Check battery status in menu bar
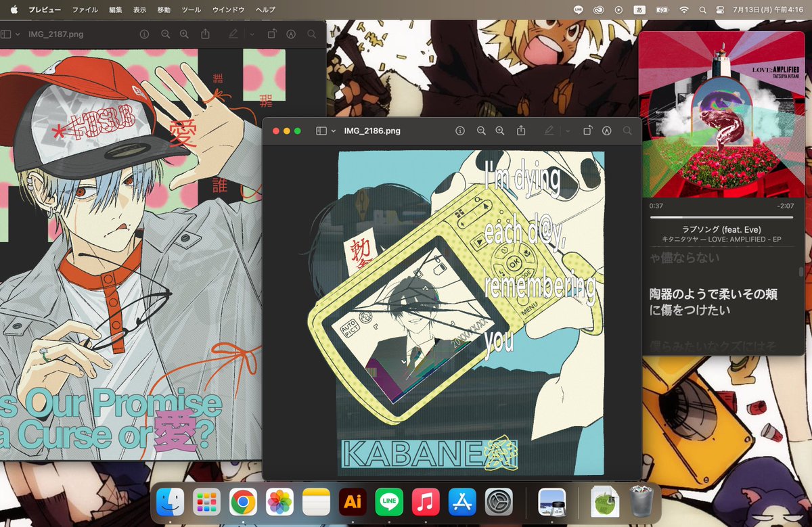This screenshot has width=812, height=527. tap(662, 9)
